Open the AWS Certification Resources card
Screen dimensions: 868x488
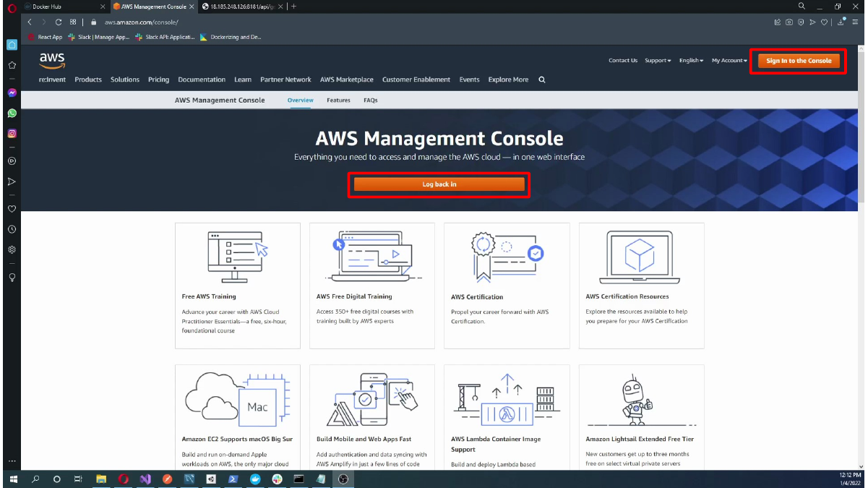[x=642, y=286]
